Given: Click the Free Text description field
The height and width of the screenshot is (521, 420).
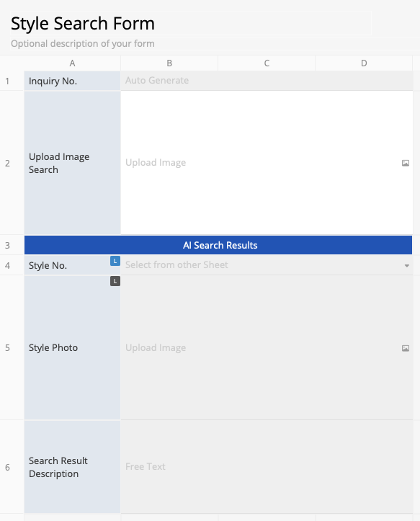Looking at the screenshot, I should tap(267, 466).
